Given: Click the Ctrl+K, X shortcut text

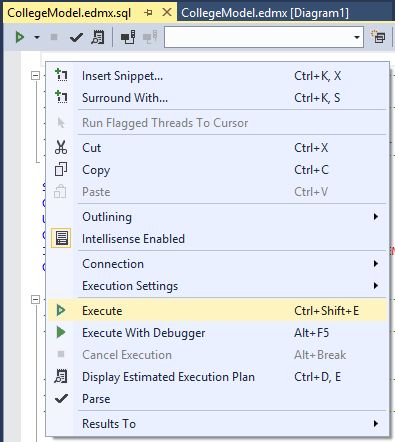Looking at the screenshot, I should click(x=318, y=76).
